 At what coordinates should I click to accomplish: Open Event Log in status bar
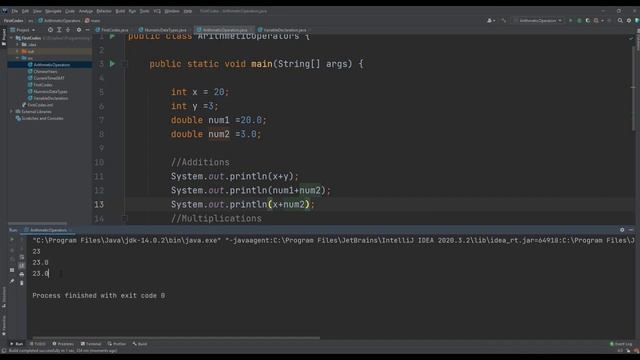[x=621, y=344]
